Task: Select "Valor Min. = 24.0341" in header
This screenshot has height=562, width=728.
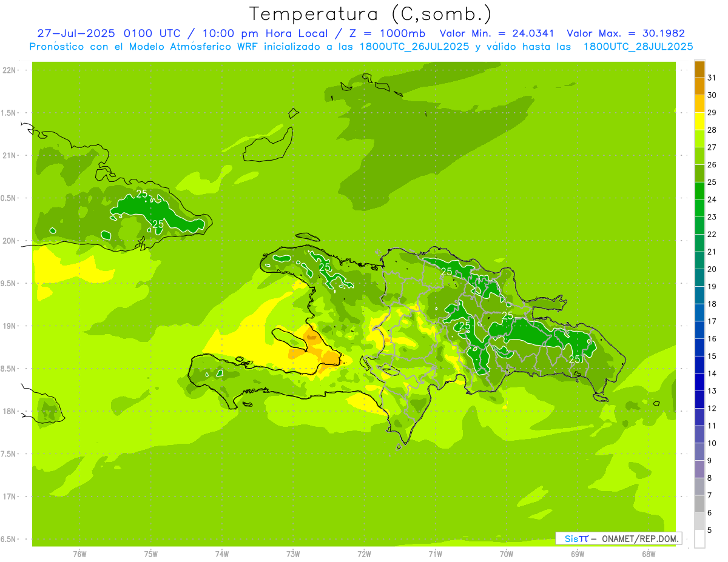Action: click(497, 33)
